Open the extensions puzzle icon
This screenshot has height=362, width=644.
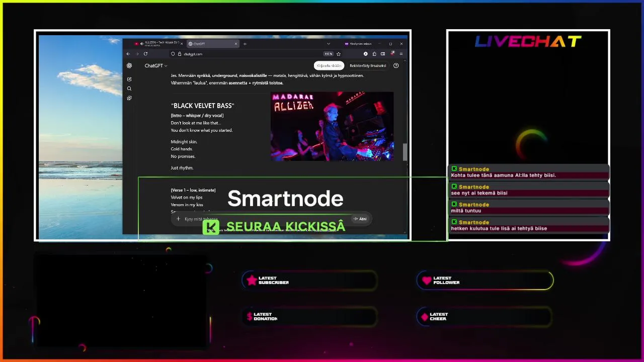pos(374,54)
